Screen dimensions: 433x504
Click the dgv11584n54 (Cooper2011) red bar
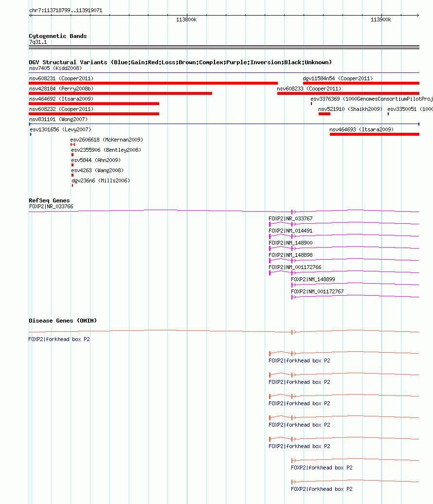tap(361, 83)
